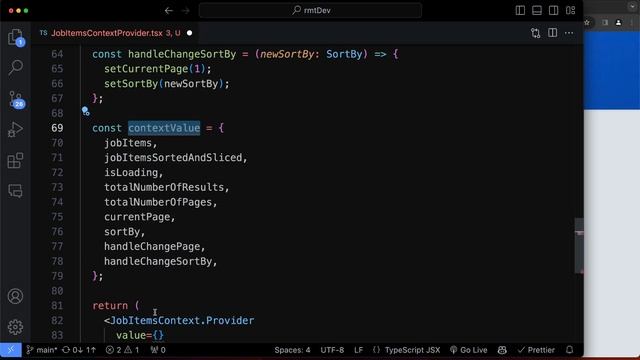This screenshot has height=360, width=640.
Task: Click isLoading on line 72
Action: (x=131, y=173)
